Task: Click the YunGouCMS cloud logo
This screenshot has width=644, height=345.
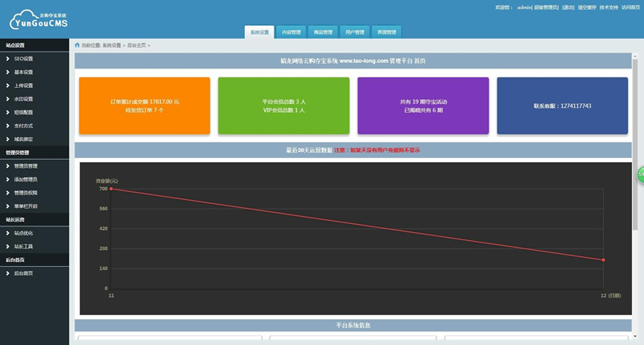Action: [x=39, y=19]
